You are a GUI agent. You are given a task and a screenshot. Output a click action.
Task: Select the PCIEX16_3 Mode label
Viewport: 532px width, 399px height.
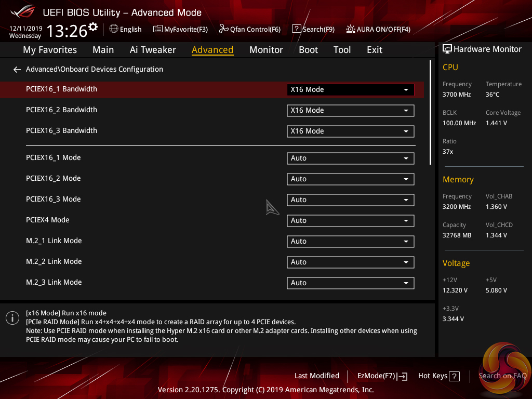[54, 199]
